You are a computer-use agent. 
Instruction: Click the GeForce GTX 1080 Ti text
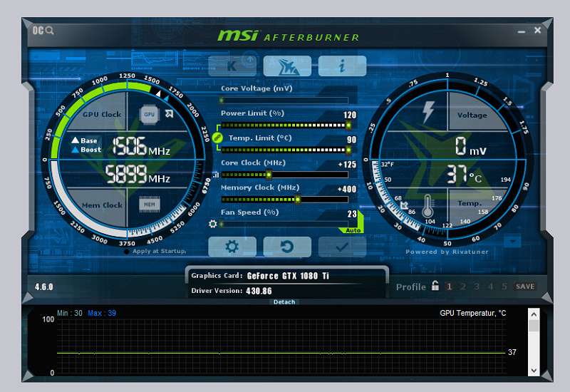click(288, 276)
